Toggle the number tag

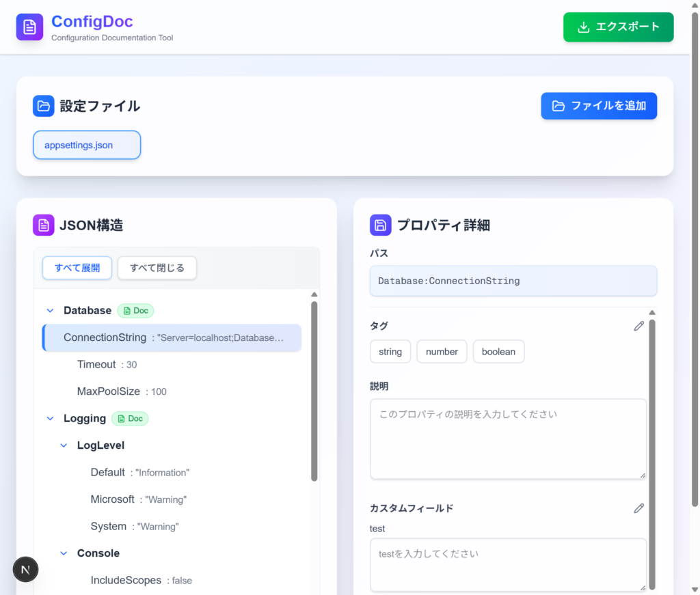click(442, 352)
